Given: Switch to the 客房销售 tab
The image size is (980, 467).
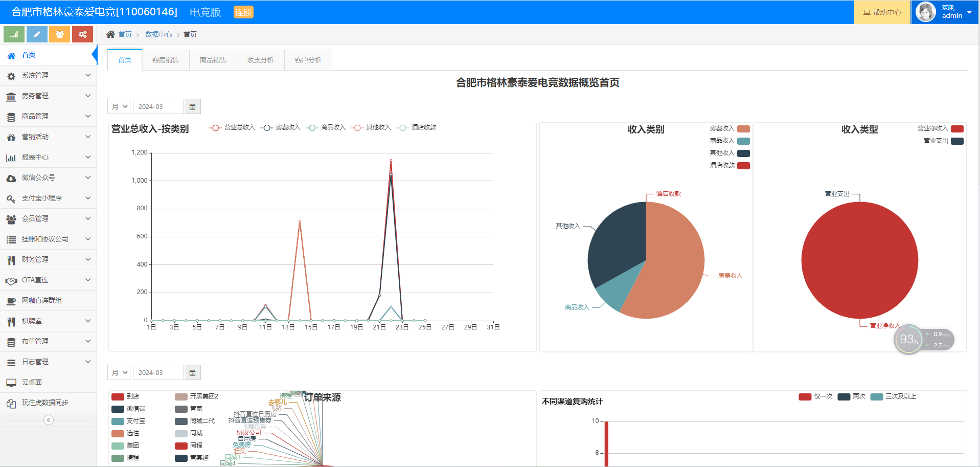Looking at the screenshot, I should (166, 60).
